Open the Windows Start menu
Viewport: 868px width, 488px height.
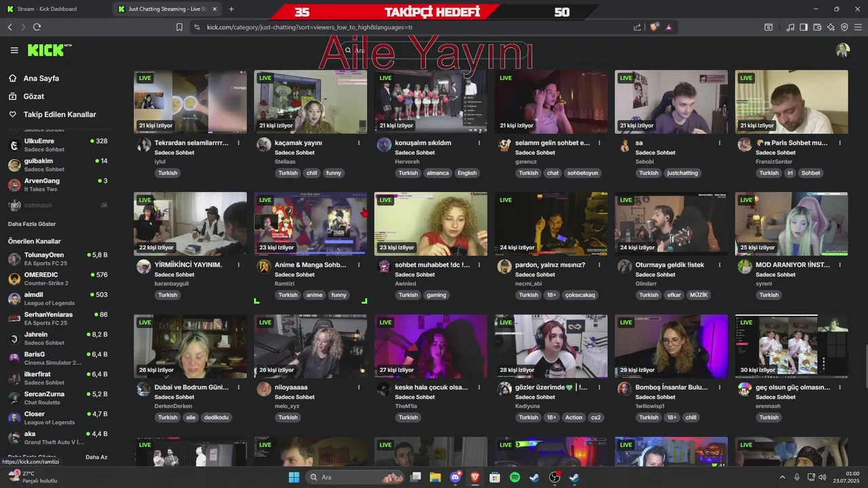click(x=294, y=477)
